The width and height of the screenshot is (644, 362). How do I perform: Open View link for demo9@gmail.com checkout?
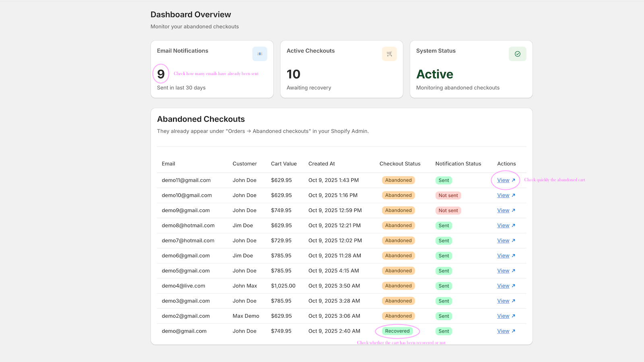pos(503,210)
